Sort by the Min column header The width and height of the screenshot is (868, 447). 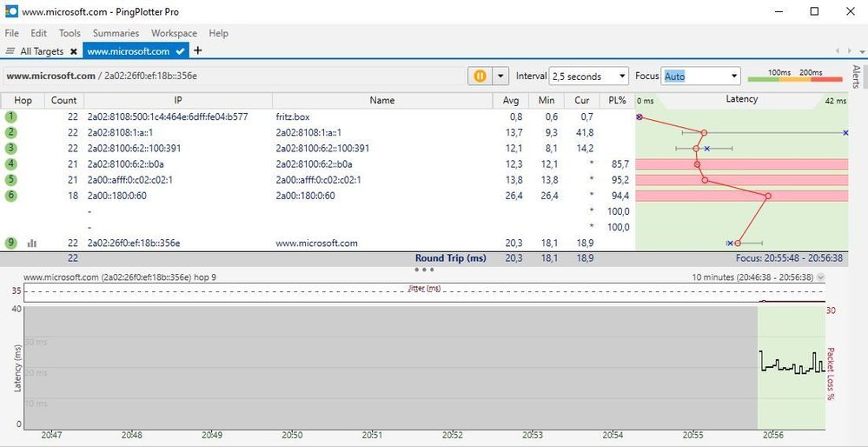pos(547,100)
